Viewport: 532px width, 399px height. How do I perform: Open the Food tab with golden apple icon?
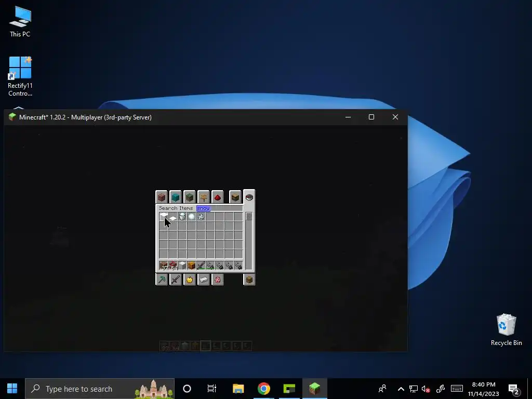[189, 280]
